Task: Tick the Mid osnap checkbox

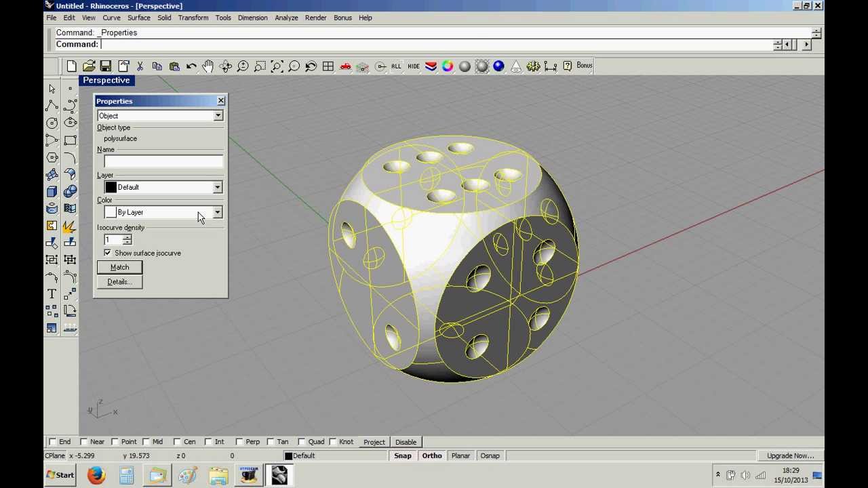Action: pyautogui.click(x=146, y=442)
